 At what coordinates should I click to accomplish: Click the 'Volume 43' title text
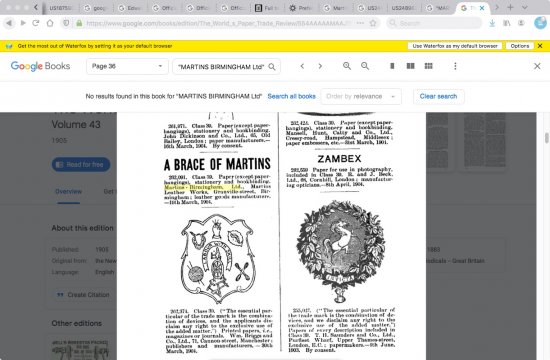76,125
